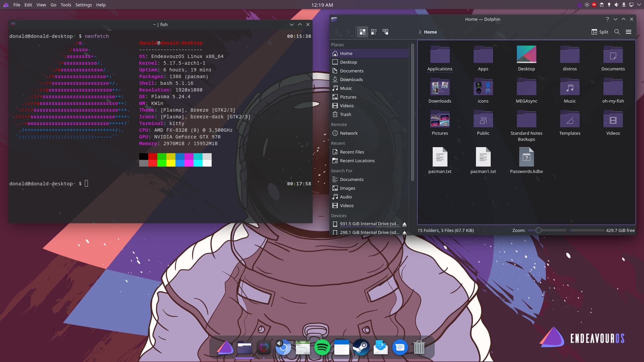This screenshot has height=362, width=644.
Task: Expand hidden system tray icons
Action: point(638,5)
